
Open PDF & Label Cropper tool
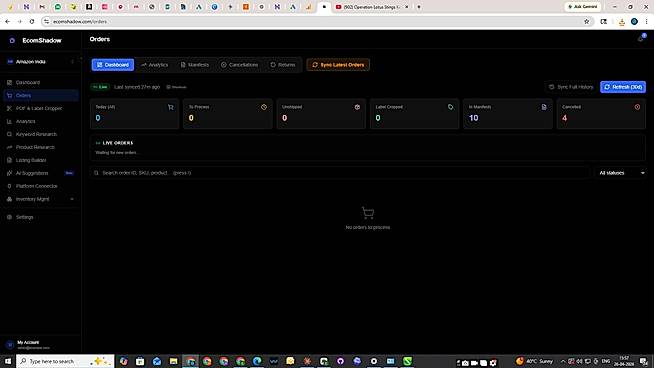coord(40,108)
